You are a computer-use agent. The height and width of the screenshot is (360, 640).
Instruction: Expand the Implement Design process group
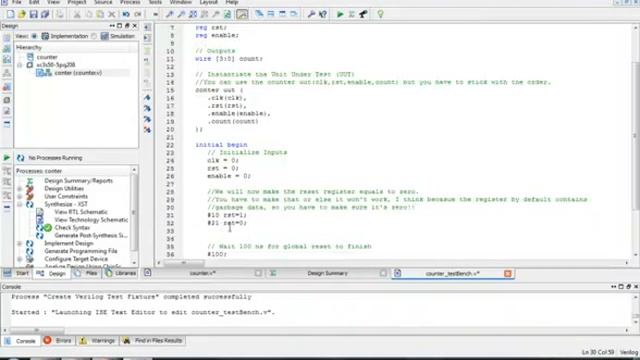point(20,243)
